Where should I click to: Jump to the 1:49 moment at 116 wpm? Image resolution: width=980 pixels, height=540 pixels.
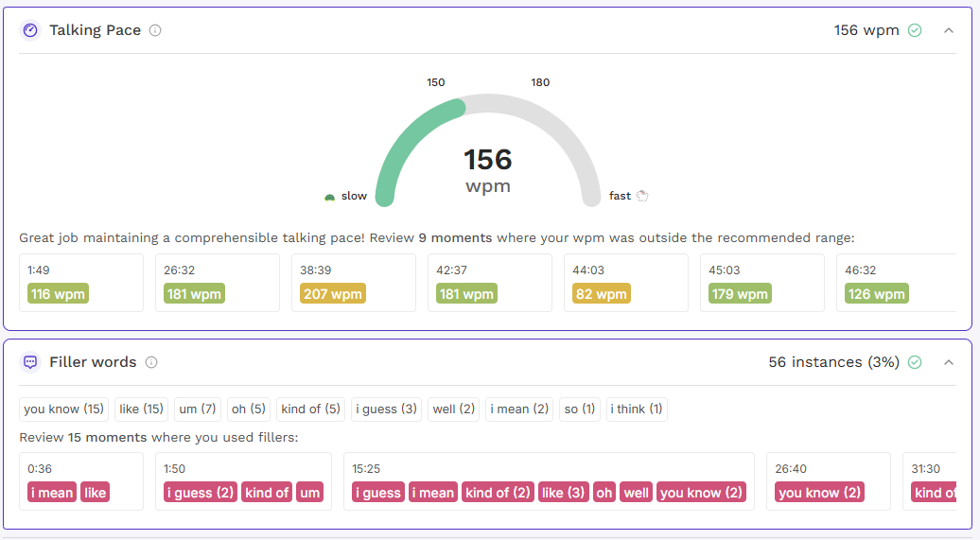click(80, 282)
